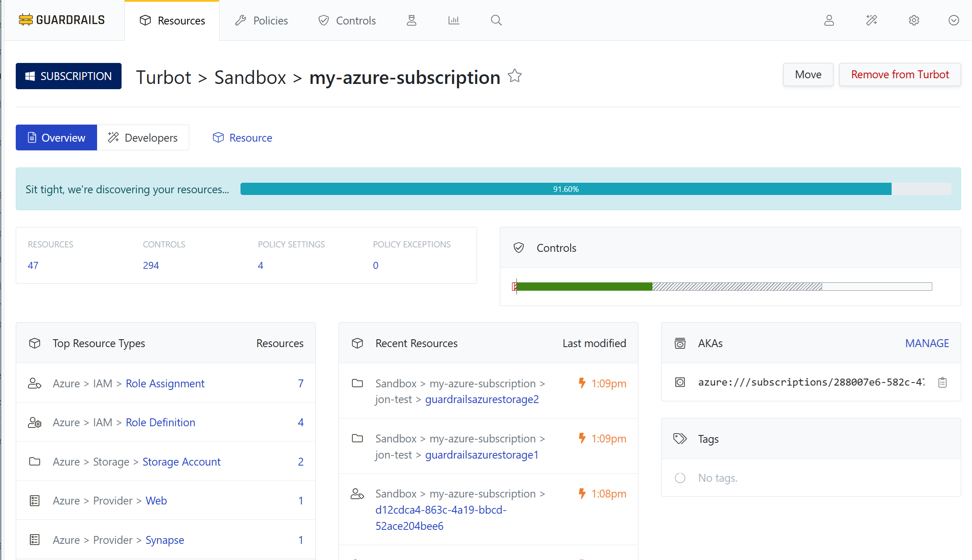
Task: Open the Role Assignment resource type
Action: (x=165, y=383)
